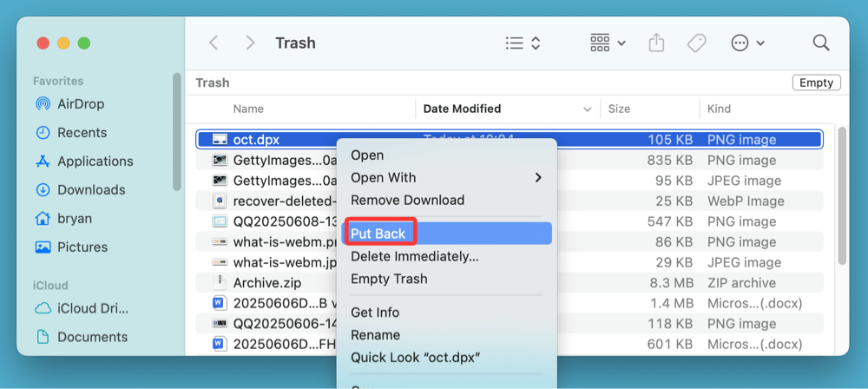Choose Remove Download in context menu

(447, 200)
